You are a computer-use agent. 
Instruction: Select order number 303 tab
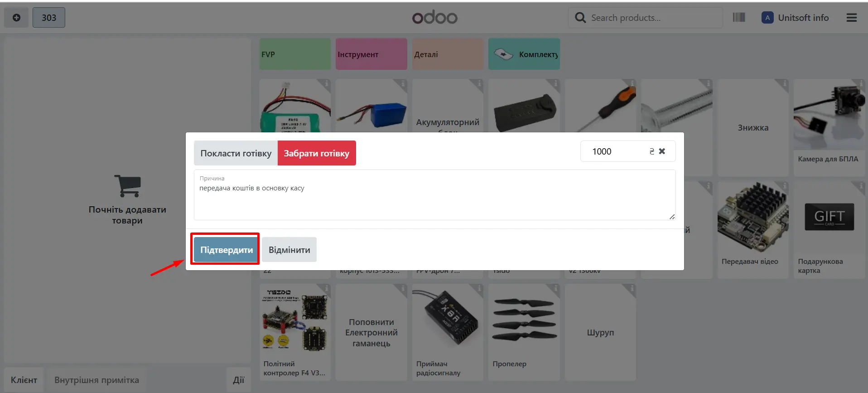point(49,18)
